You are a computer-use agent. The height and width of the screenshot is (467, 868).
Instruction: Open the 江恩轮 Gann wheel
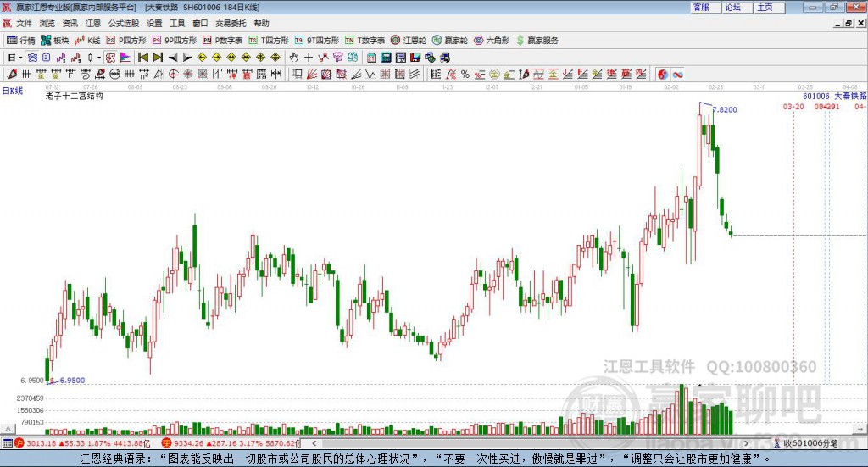(x=409, y=41)
